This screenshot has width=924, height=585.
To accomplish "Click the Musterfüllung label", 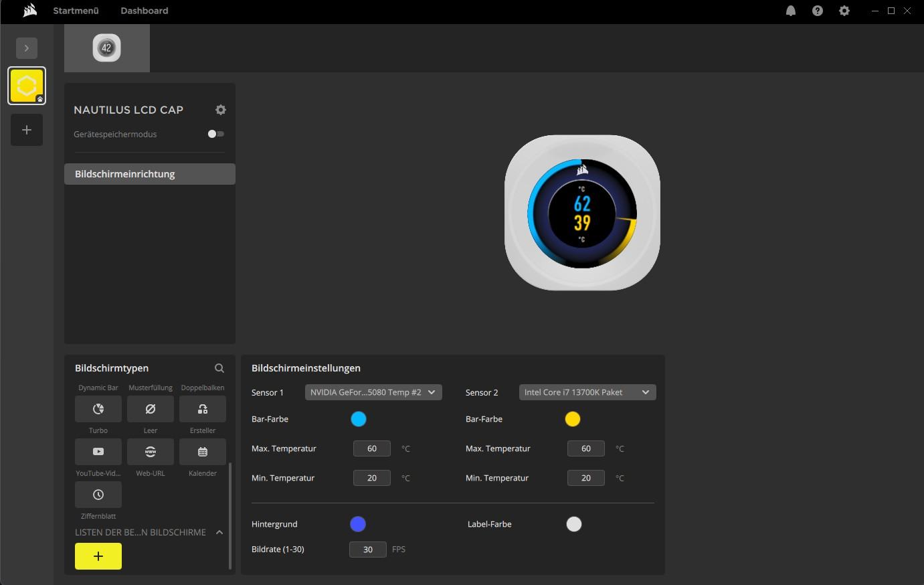I will pyautogui.click(x=151, y=388).
